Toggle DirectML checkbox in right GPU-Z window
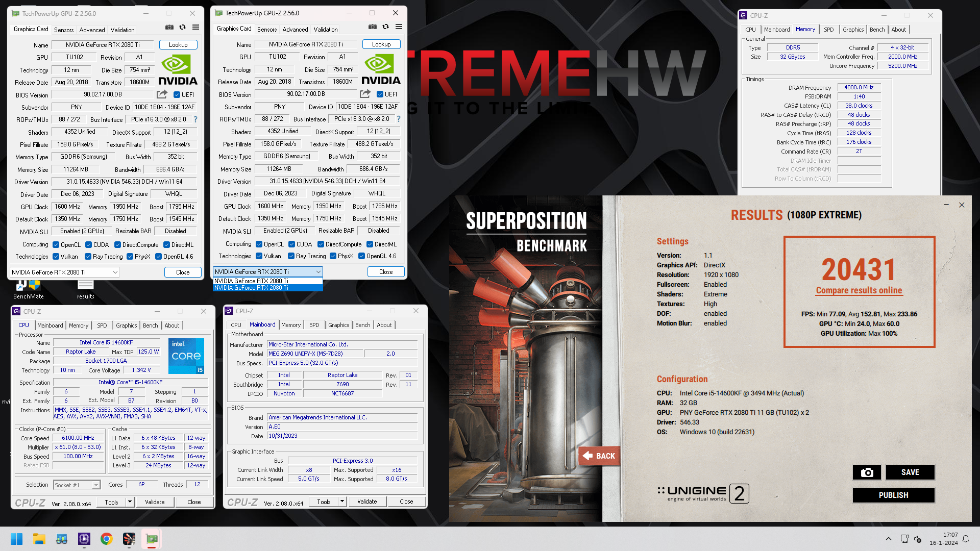Viewport: 980px width, 551px height. 370,244
